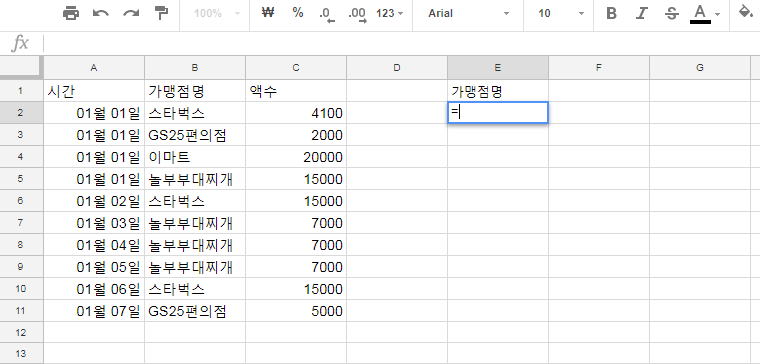Click cell C1 containing 액수
Screen dimensions: 760x364
point(296,91)
